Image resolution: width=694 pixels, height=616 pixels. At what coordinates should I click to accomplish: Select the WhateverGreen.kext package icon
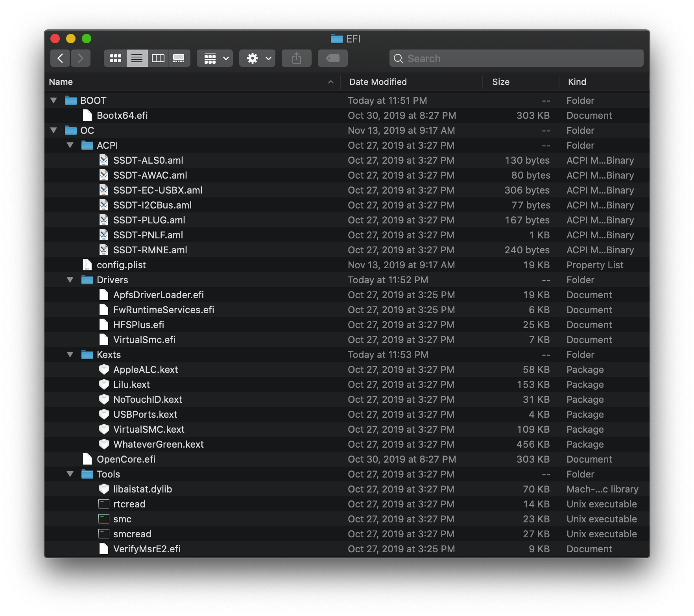click(x=104, y=444)
